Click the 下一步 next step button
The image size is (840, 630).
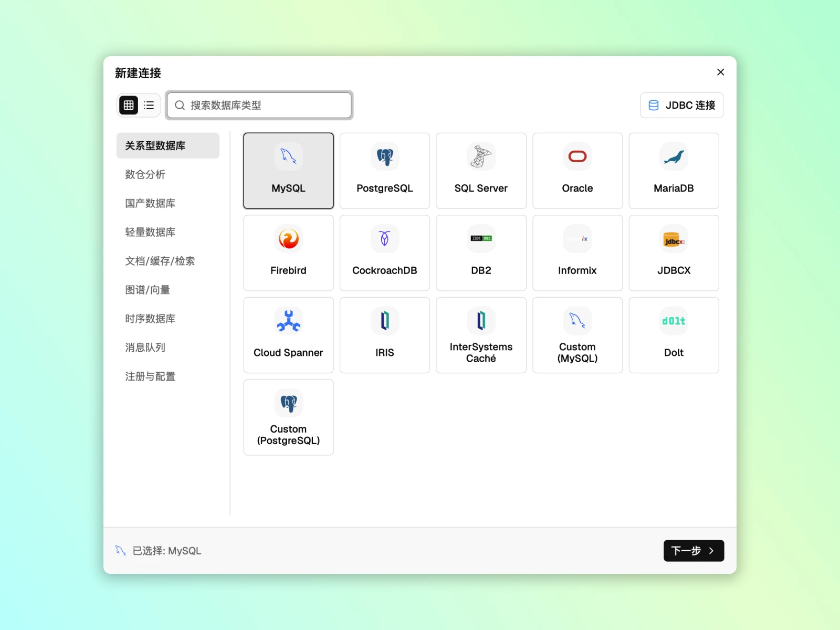point(694,551)
